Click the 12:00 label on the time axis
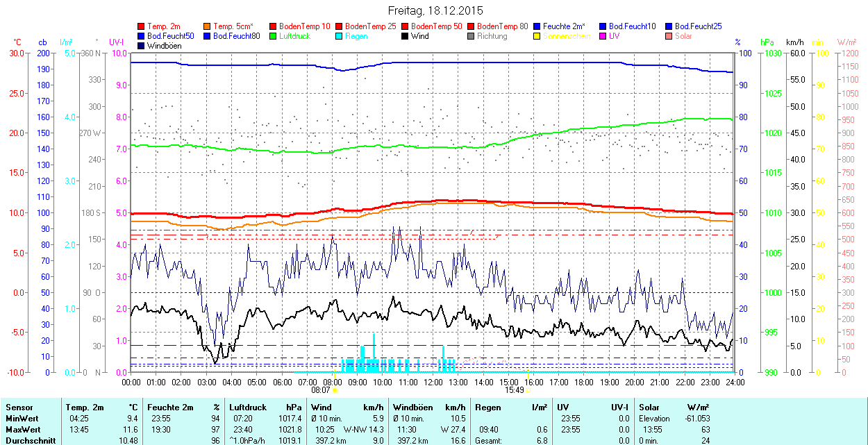The width and height of the screenshot is (868, 445). tap(433, 382)
